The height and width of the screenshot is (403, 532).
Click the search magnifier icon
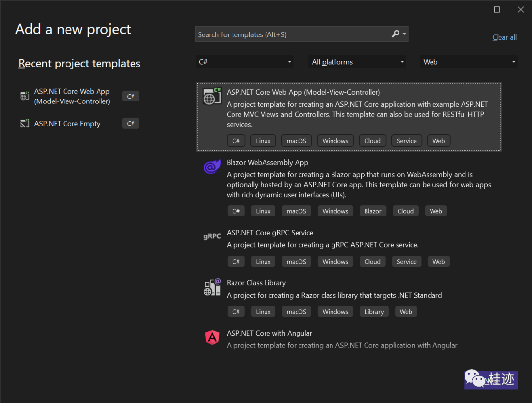click(x=395, y=34)
